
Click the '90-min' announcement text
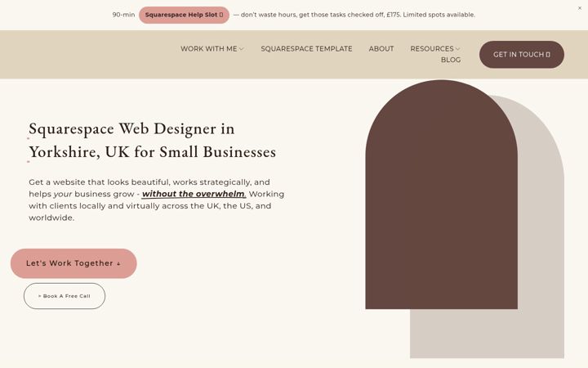(x=123, y=15)
